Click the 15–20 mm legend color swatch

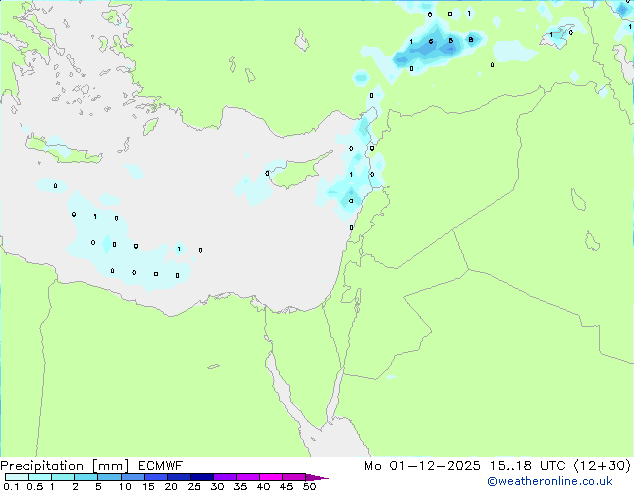point(155,477)
